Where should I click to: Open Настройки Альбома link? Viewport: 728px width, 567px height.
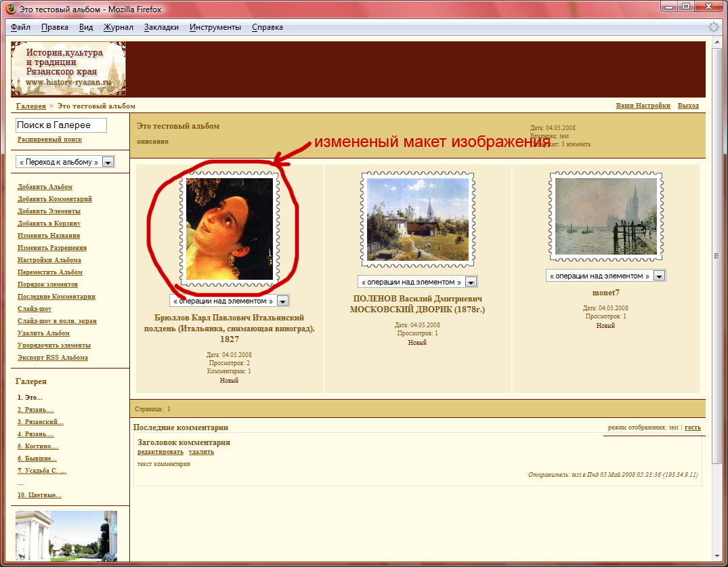click(49, 260)
